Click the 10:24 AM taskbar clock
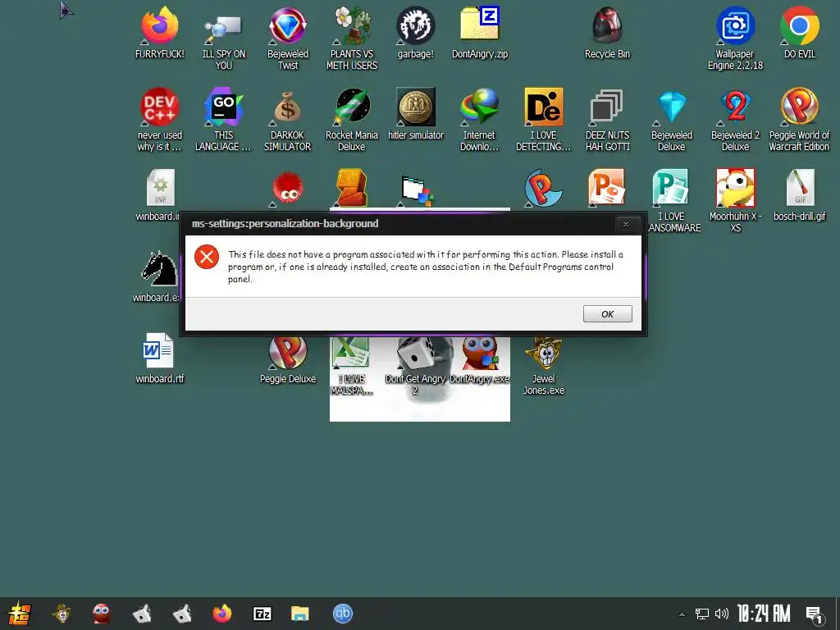The width and height of the screenshot is (840, 630). [764, 614]
